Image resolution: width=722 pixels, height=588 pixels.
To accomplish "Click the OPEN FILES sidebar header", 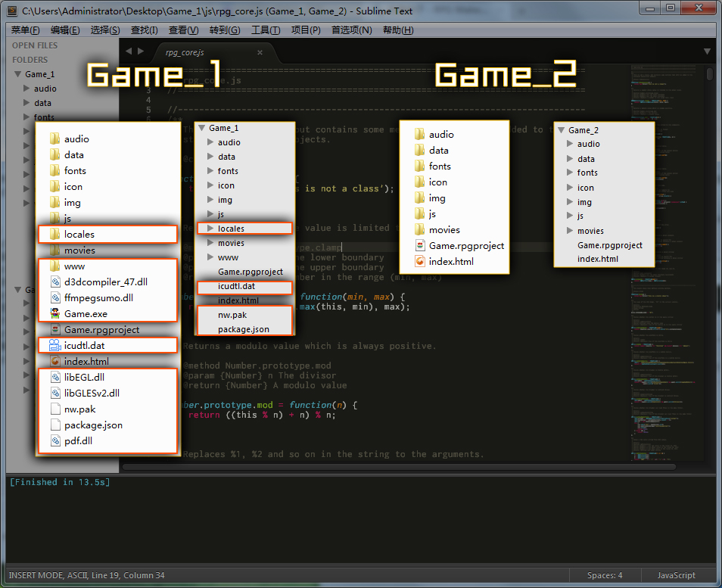I will pyautogui.click(x=35, y=45).
